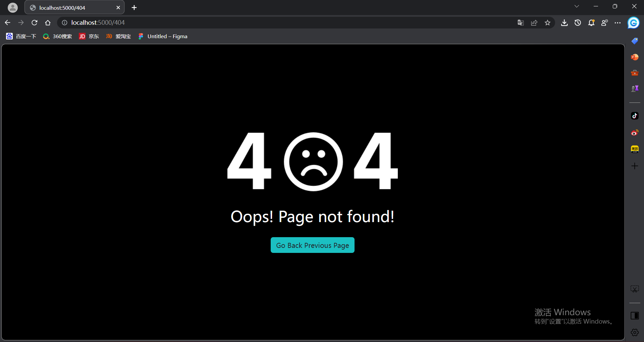Image resolution: width=644 pixels, height=342 pixels.
Task: Open the 360搜索 bookmark
Action: 57,36
